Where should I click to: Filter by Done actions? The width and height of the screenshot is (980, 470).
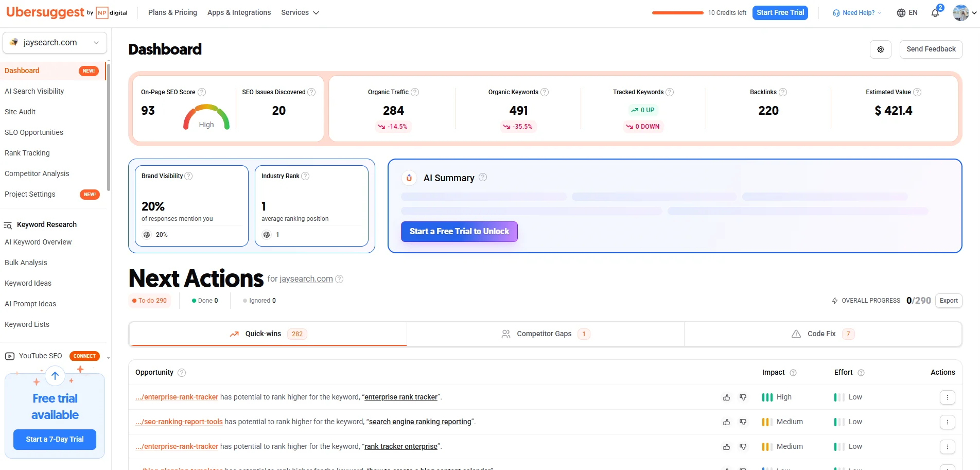205,301
